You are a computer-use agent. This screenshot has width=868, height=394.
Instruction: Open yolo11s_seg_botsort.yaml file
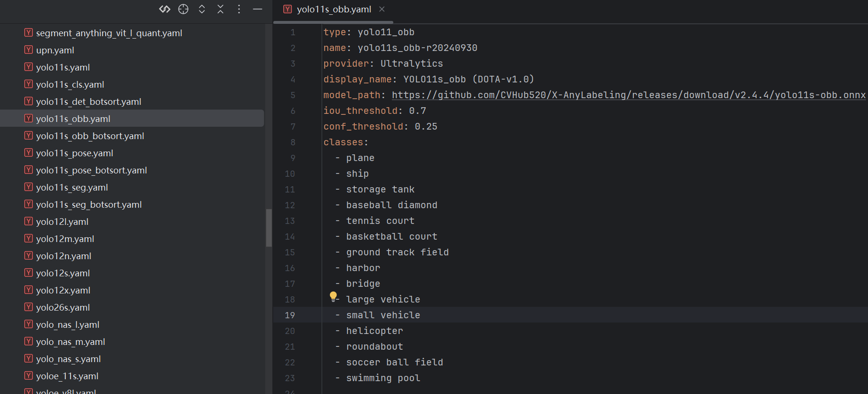click(x=89, y=204)
